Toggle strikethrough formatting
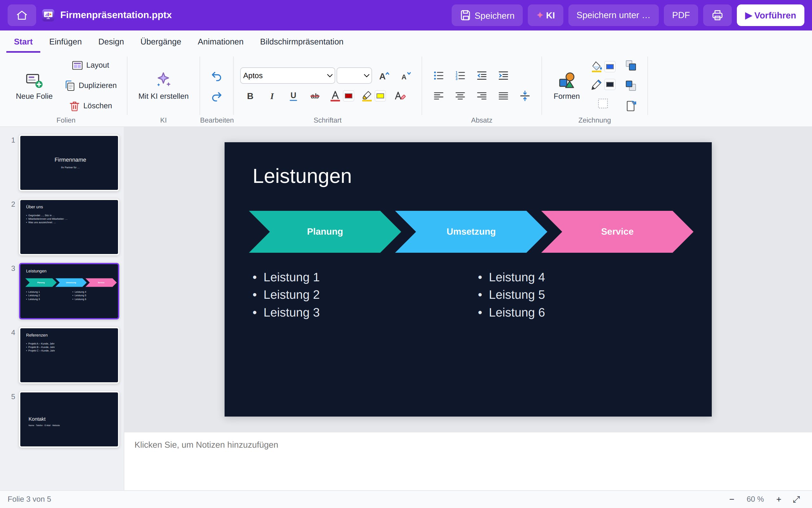The height and width of the screenshot is (508, 812). (315, 97)
